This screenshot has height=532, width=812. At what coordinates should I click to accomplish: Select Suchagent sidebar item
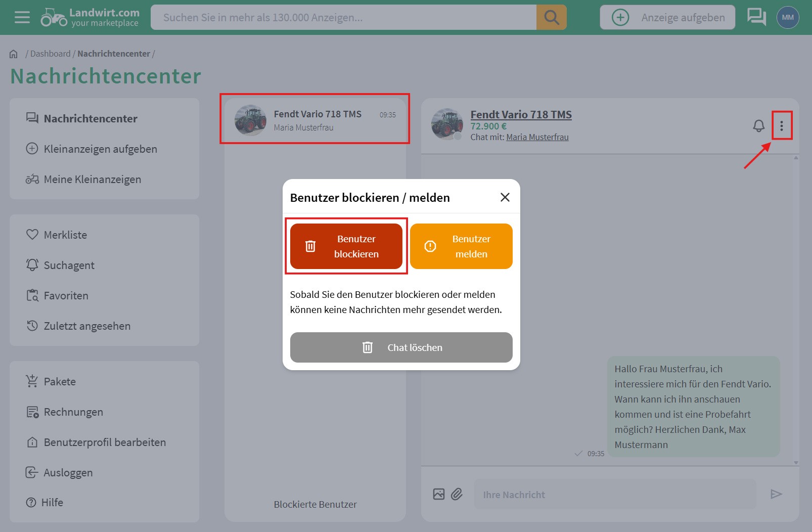click(x=69, y=265)
